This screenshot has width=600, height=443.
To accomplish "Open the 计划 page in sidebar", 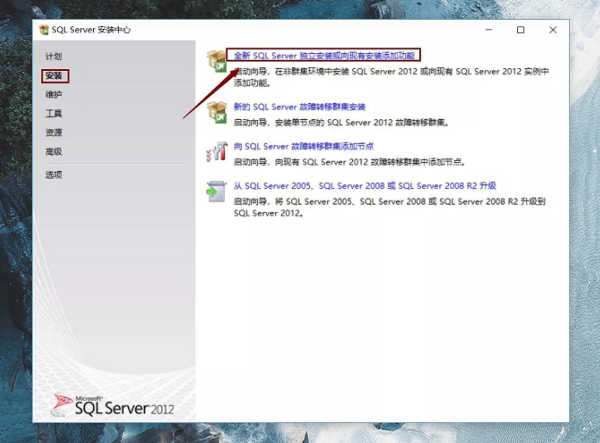I will tap(53, 57).
